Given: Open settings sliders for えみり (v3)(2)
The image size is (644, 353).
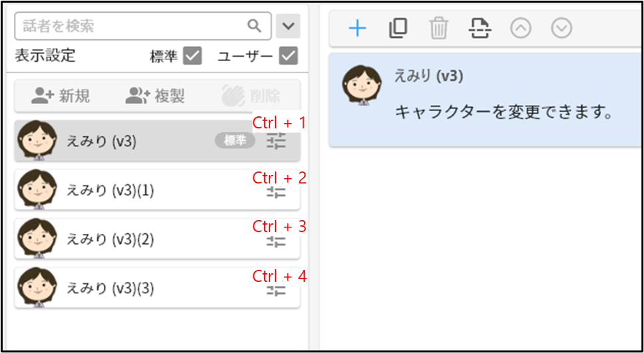Looking at the screenshot, I should (x=276, y=241).
